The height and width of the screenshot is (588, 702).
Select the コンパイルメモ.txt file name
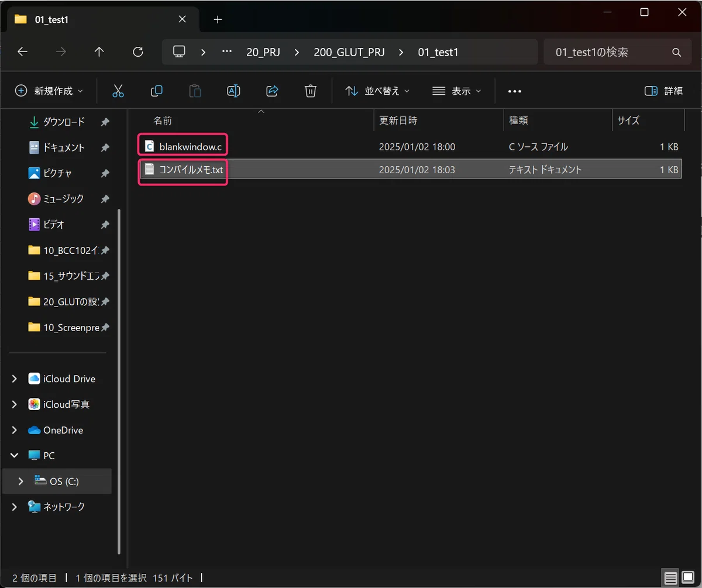pos(191,170)
